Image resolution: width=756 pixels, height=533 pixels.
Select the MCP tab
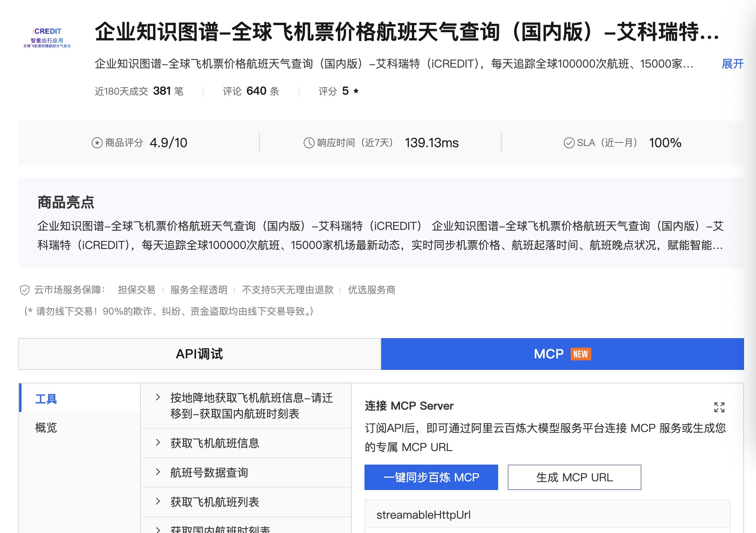[563, 354]
